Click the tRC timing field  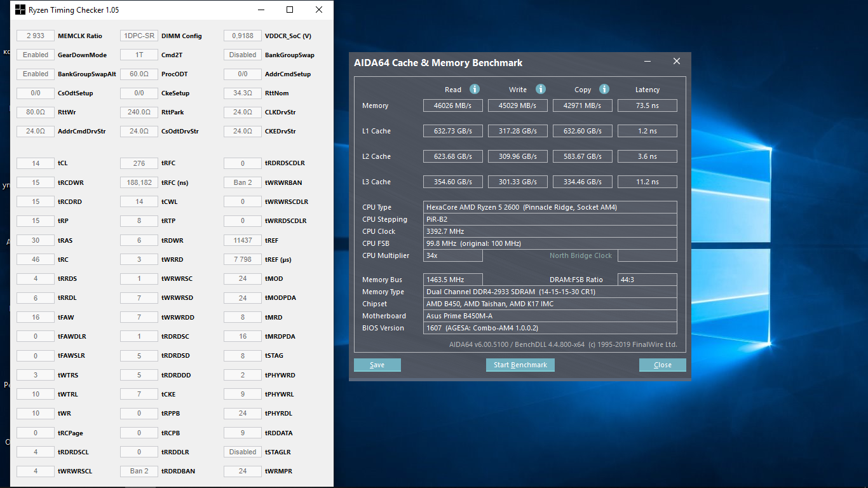pos(36,259)
